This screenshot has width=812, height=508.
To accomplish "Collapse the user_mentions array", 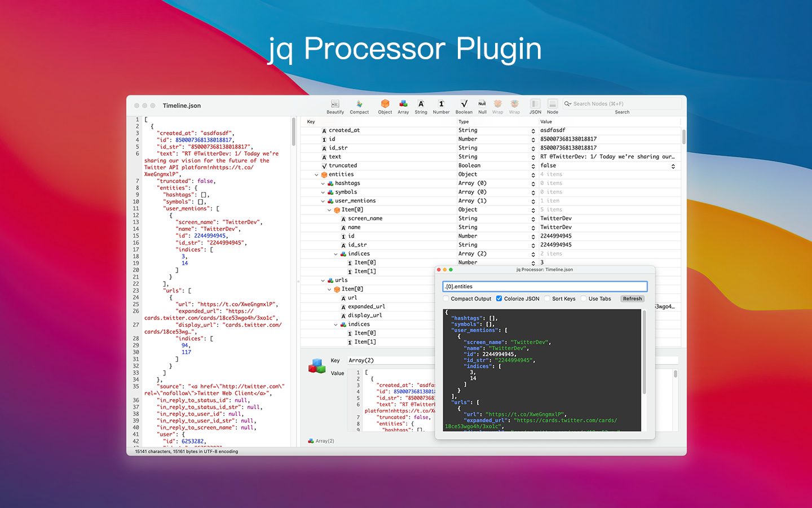I will coord(323,200).
